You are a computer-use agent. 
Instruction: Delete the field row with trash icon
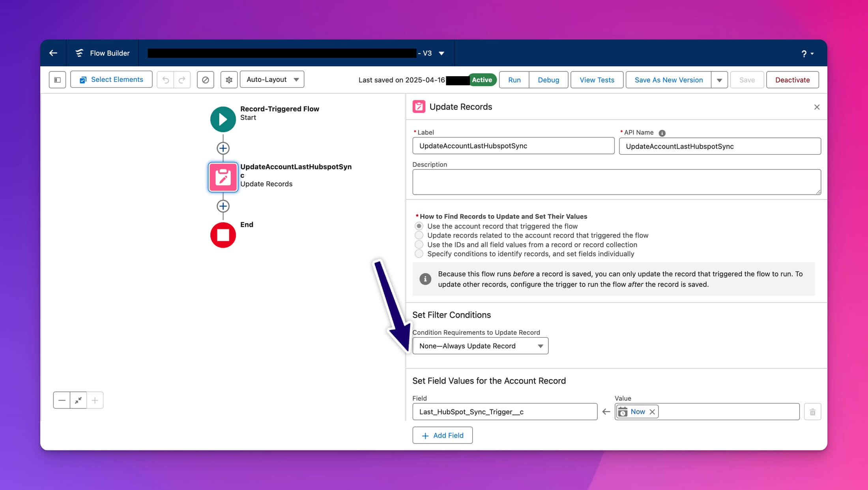tap(812, 412)
